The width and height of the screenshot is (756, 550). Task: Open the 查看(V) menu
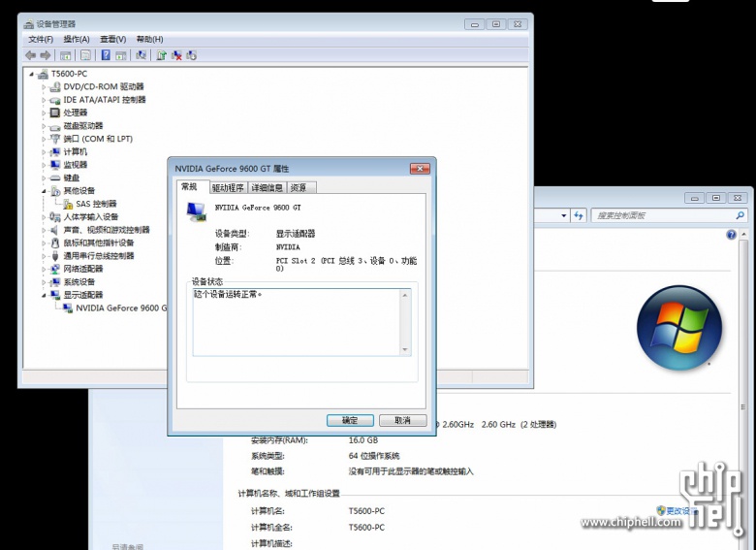tap(112, 39)
